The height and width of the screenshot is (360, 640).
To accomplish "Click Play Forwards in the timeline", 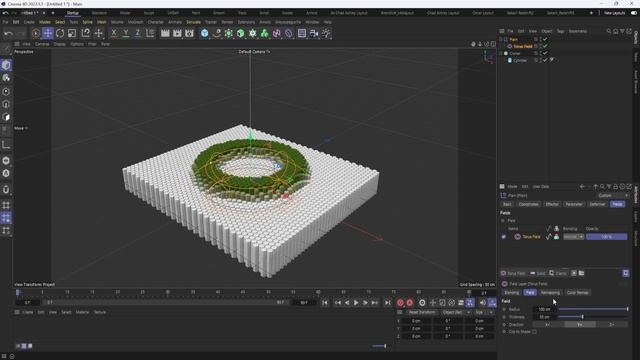I will [356, 303].
